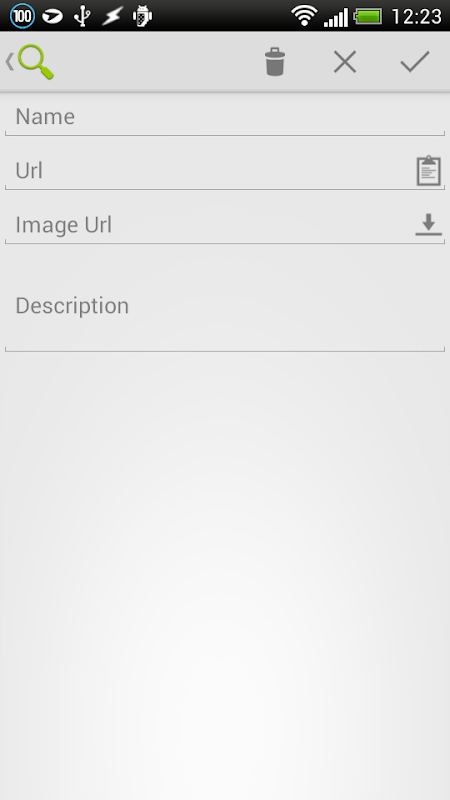Delete this entry with the trash icon

tap(274, 62)
